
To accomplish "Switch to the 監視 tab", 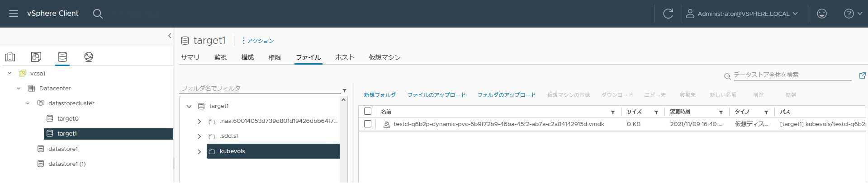I will (221, 57).
